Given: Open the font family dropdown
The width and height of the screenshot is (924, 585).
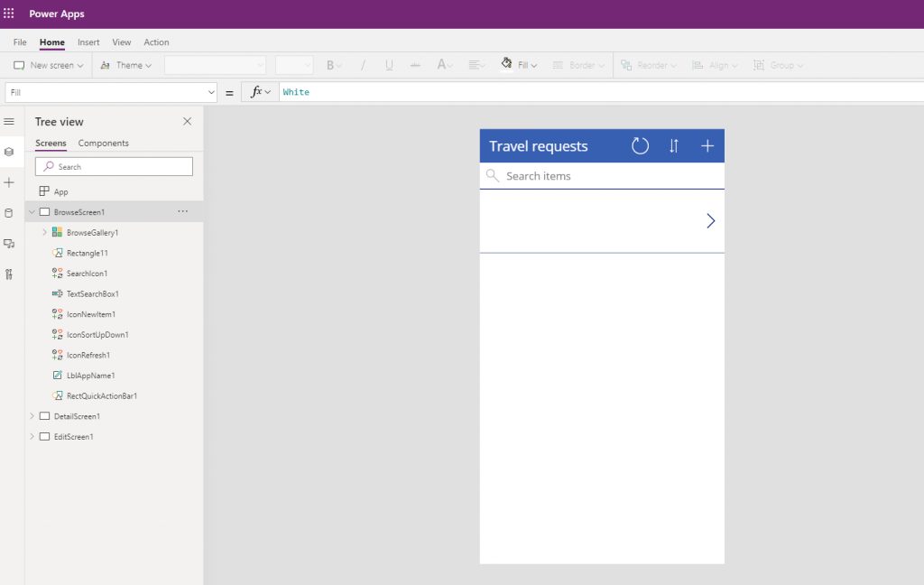Looking at the screenshot, I should [215, 66].
